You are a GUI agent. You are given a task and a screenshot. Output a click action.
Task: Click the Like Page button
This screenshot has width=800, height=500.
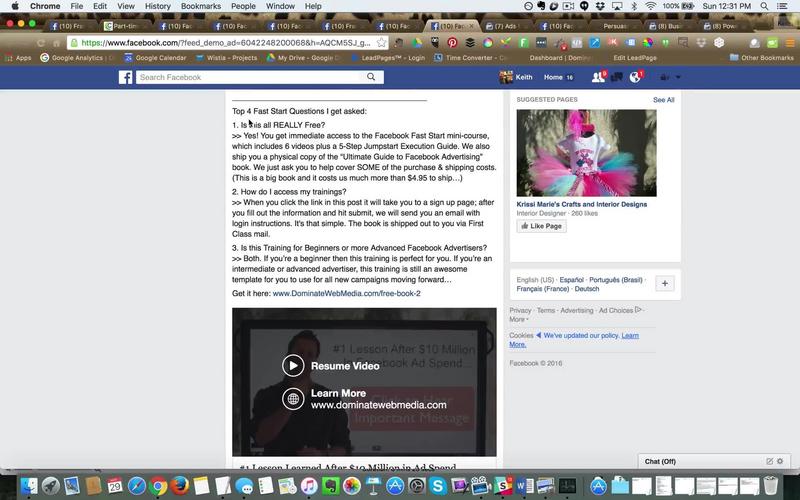tap(541, 226)
